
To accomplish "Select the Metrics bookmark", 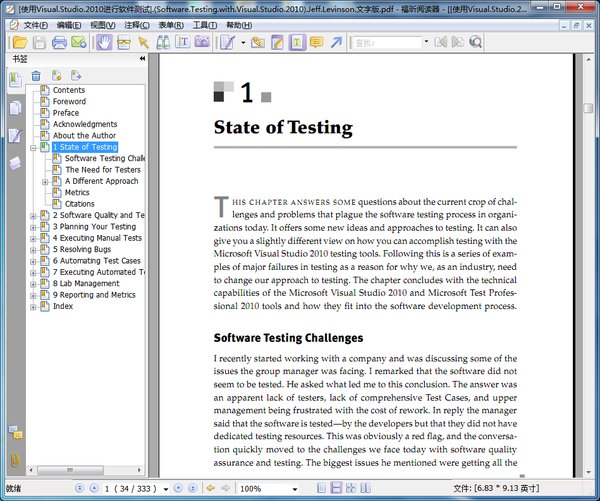I will (x=77, y=193).
